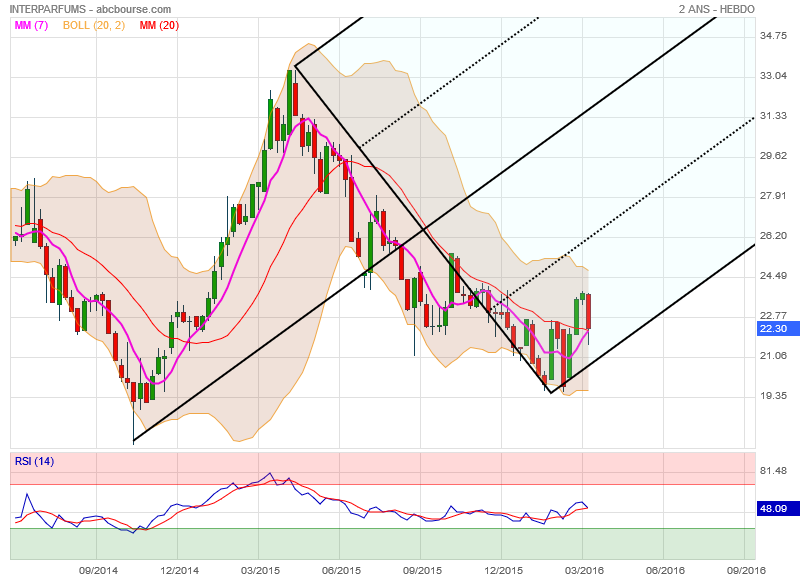Click the 21.06 price axis label
The width and height of the screenshot is (800, 580).
[773, 356]
